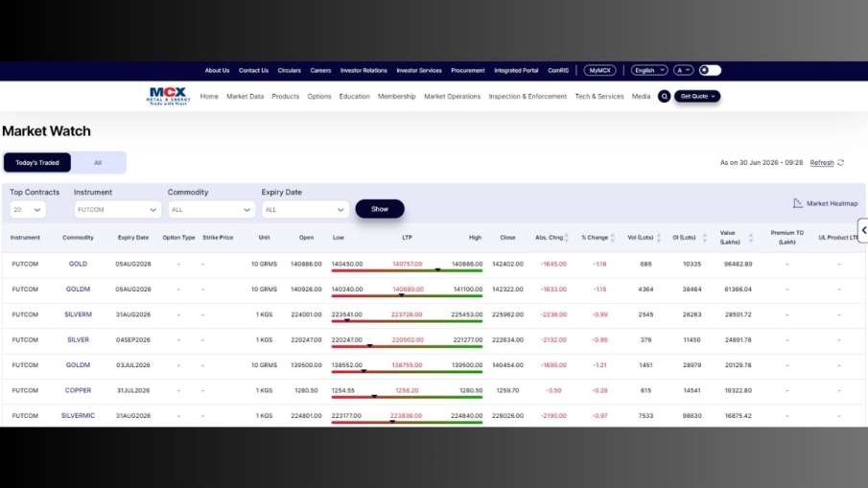868x488 pixels.
Task: Open the Products menu
Action: (x=285, y=96)
